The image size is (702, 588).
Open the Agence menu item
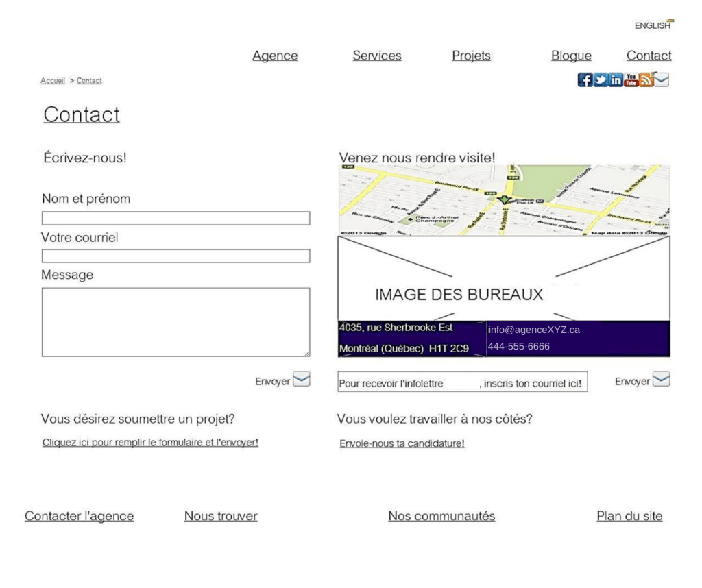pos(275,56)
